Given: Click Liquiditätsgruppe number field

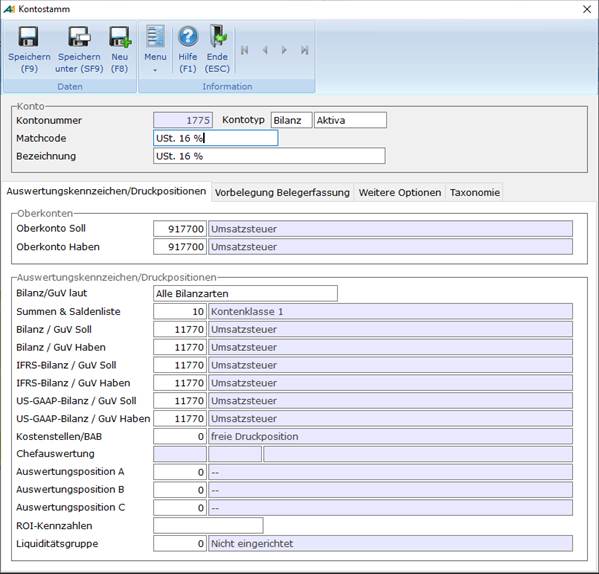Looking at the screenshot, I should click(x=180, y=543).
